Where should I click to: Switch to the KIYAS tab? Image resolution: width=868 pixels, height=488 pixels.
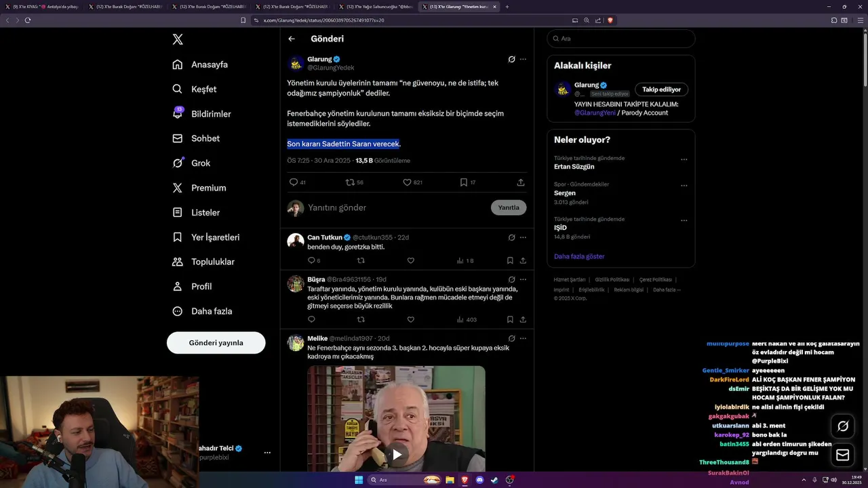click(42, 7)
